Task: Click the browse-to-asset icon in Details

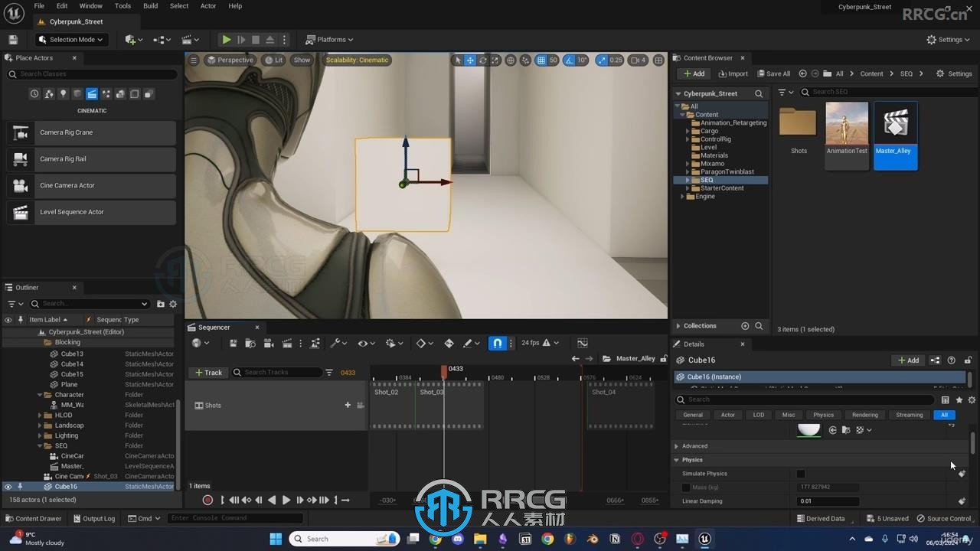Action: pyautogui.click(x=846, y=430)
